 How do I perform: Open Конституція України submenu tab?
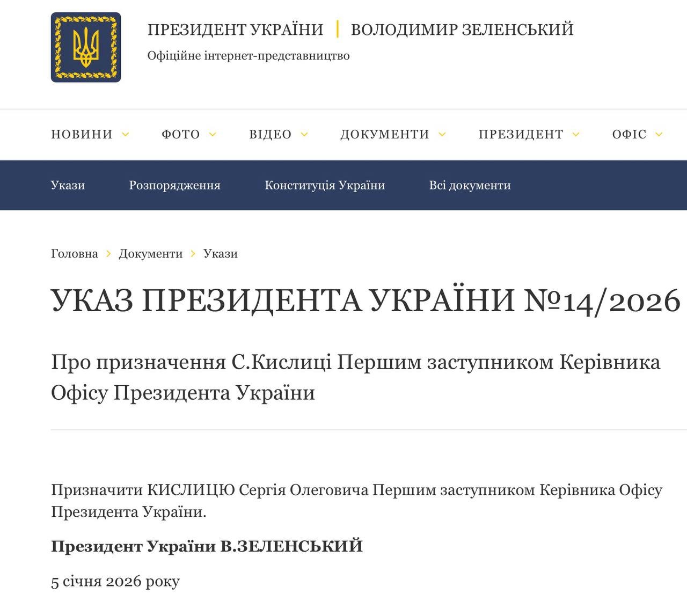click(325, 185)
